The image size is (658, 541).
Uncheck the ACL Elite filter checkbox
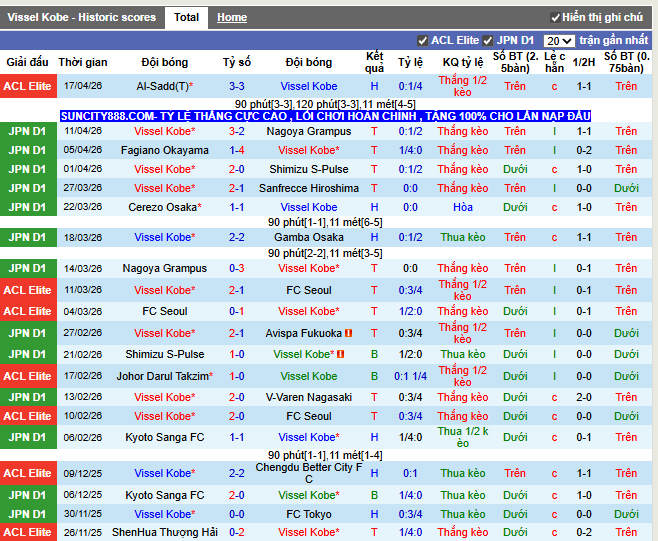click(x=423, y=41)
